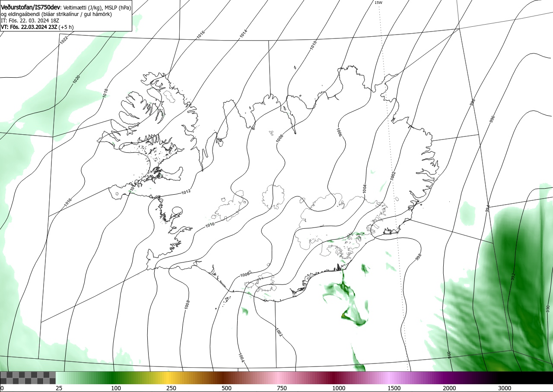Click the 1012 isobar label

click(186, 192)
